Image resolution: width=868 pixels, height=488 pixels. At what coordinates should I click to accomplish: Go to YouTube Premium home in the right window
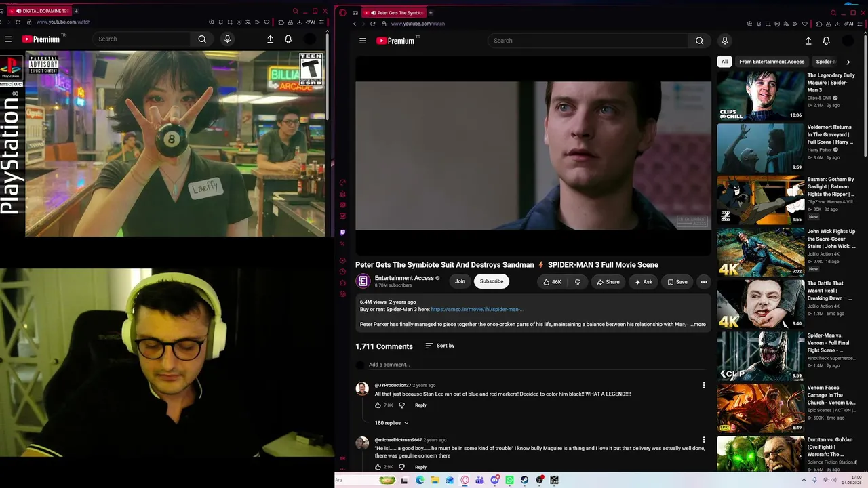point(397,41)
